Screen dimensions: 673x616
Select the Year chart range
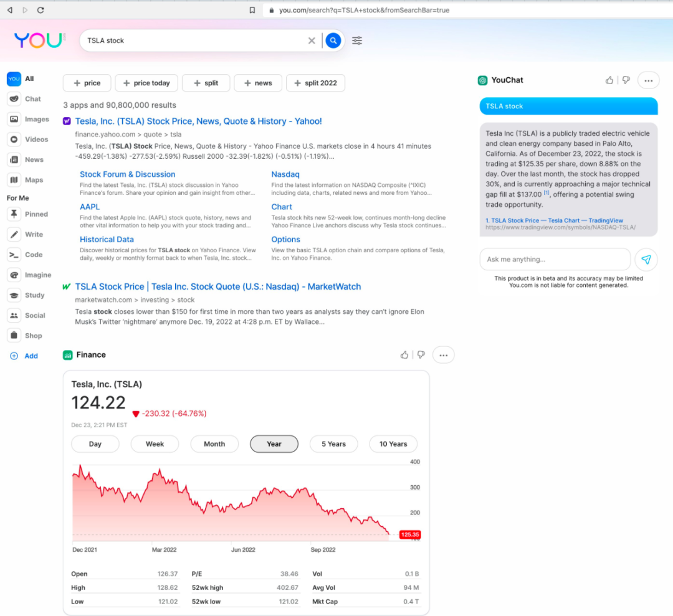click(274, 444)
